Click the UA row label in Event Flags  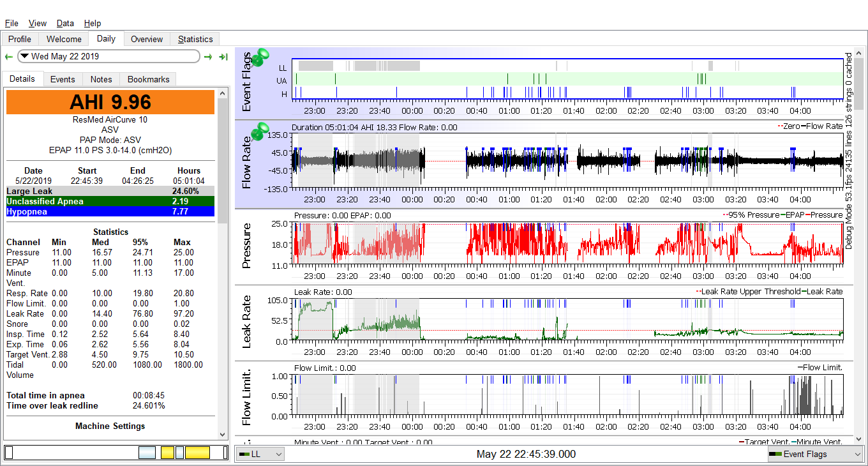click(282, 80)
